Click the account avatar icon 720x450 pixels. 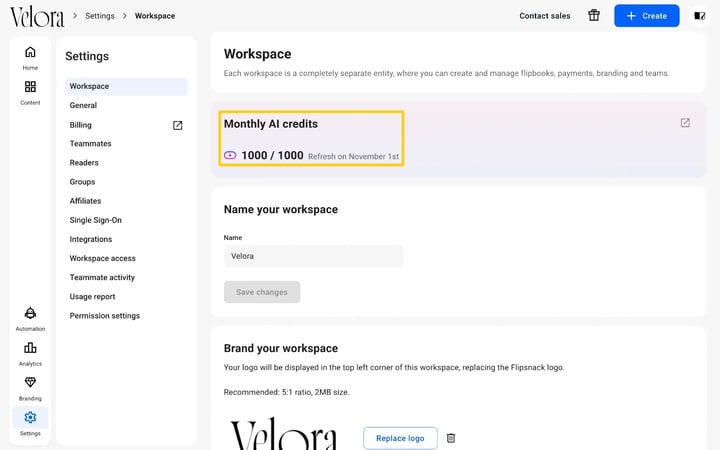click(699, 16)
